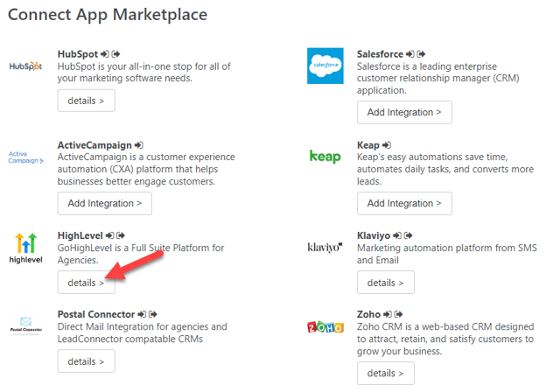Click the Zoho logo
Screen dimensions: 546x392
coord(325,327)
